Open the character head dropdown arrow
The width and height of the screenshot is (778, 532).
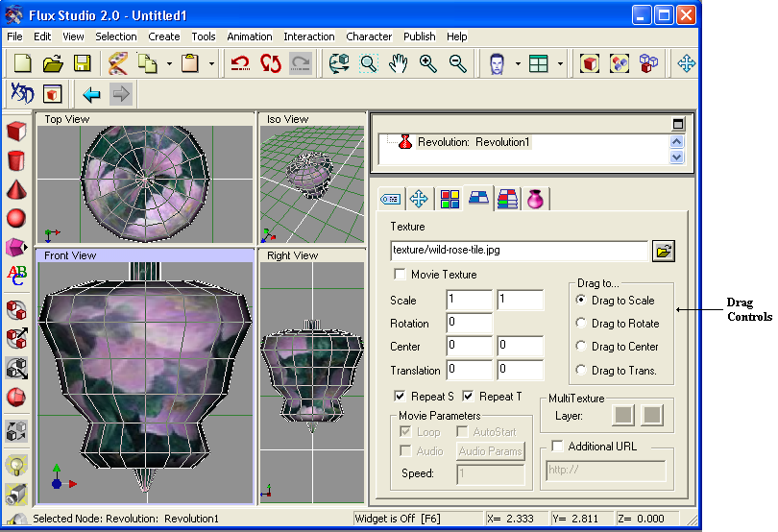518,63
